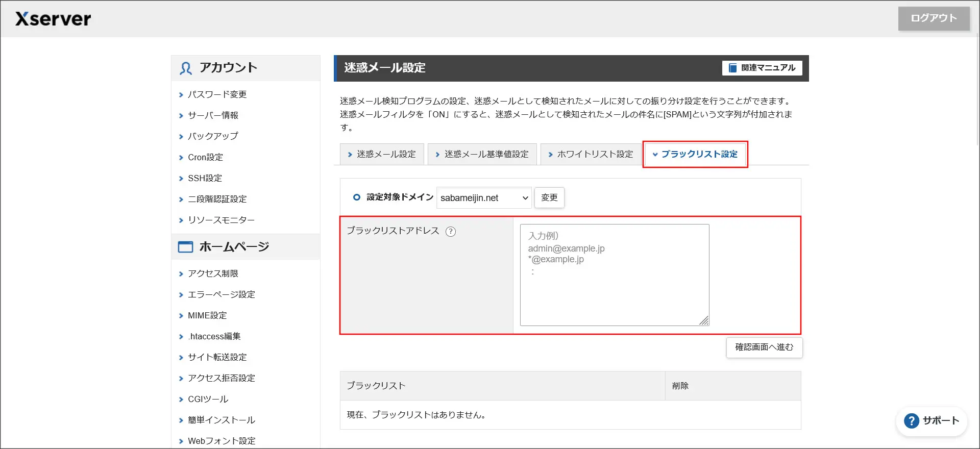980x449 pixels.
Task: Click the resize grip of blacklist textarea
Action: click(x=704, y=320)
